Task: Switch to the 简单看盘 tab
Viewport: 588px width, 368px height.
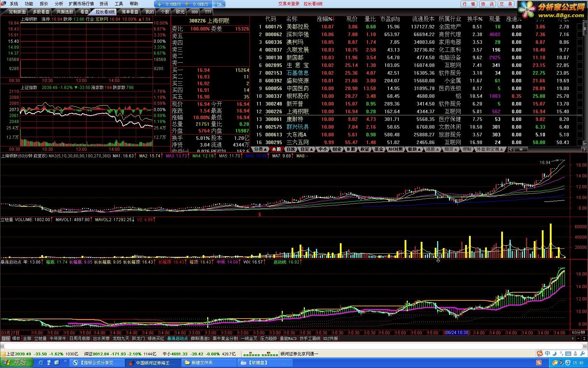Action: [130, 12]
